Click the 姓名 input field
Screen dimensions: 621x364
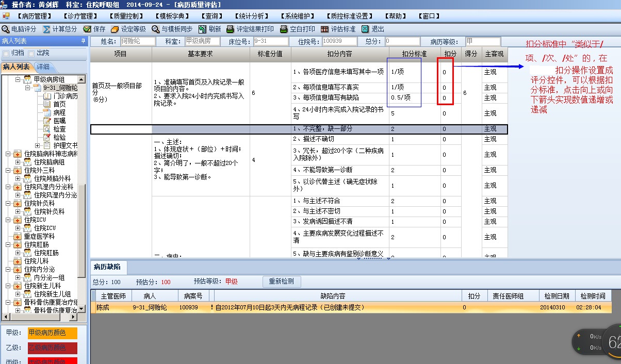tap(137, 41)
